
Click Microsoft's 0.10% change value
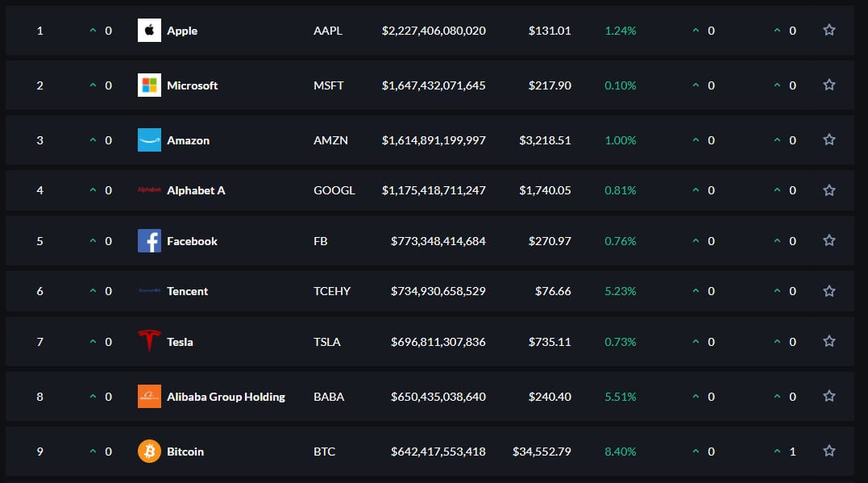[620, 85]
